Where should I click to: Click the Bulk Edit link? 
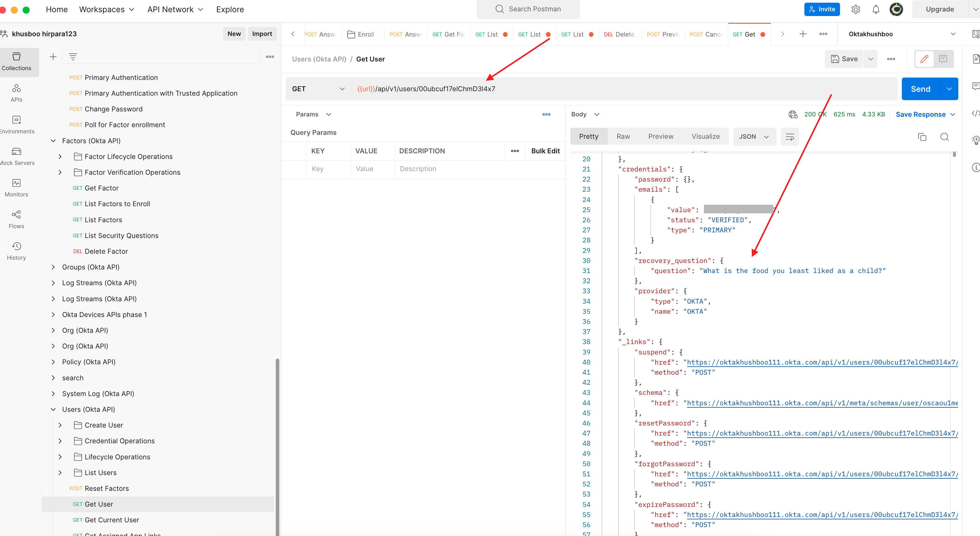pyautogui.click(x=545, y=151)
